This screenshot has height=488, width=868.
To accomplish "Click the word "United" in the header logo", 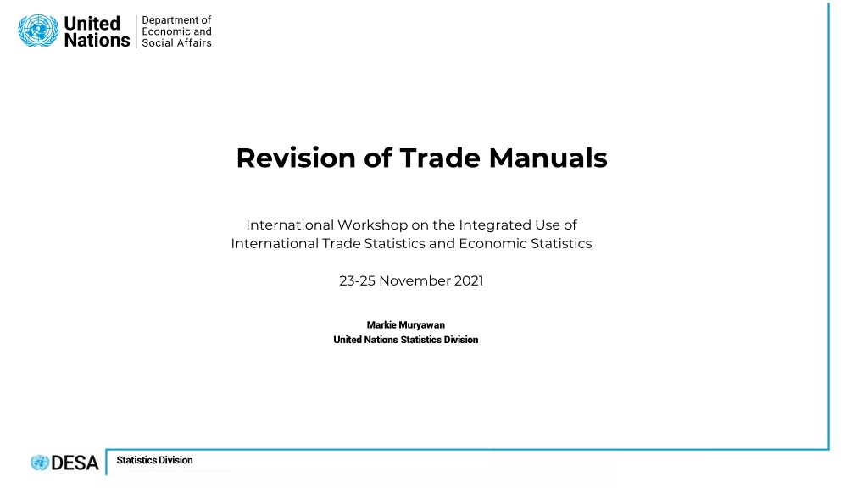I will point(92,23).
